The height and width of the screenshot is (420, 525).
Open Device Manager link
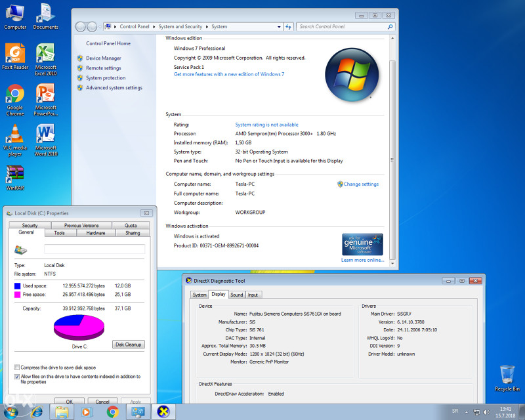pos(104,58)
